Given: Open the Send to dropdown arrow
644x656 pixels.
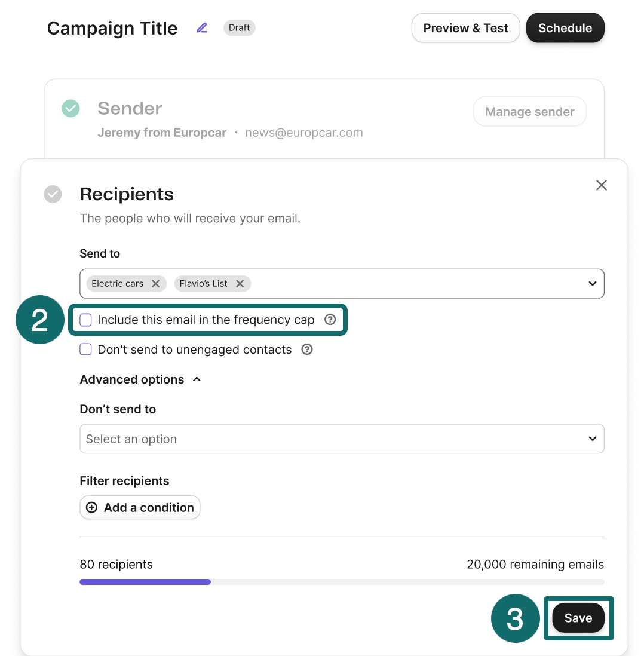Looking at the screenshot, I should [x=593, y=284].
